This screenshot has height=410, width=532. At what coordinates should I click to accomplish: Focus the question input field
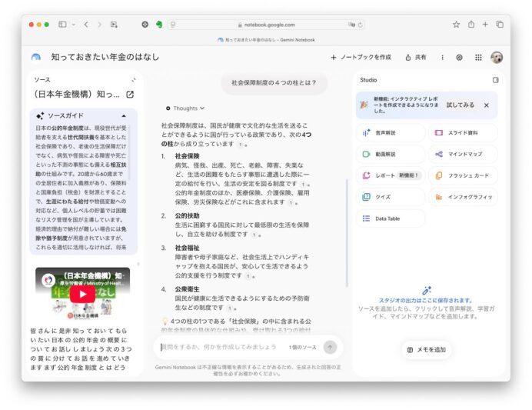[218, 347]
